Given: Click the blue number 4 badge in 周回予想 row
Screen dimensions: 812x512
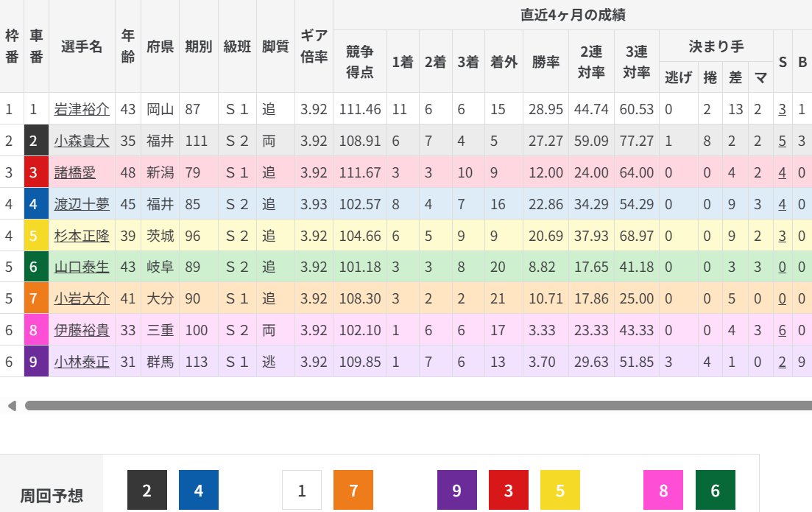Looking at the screenshot, I should click(199, 490).
